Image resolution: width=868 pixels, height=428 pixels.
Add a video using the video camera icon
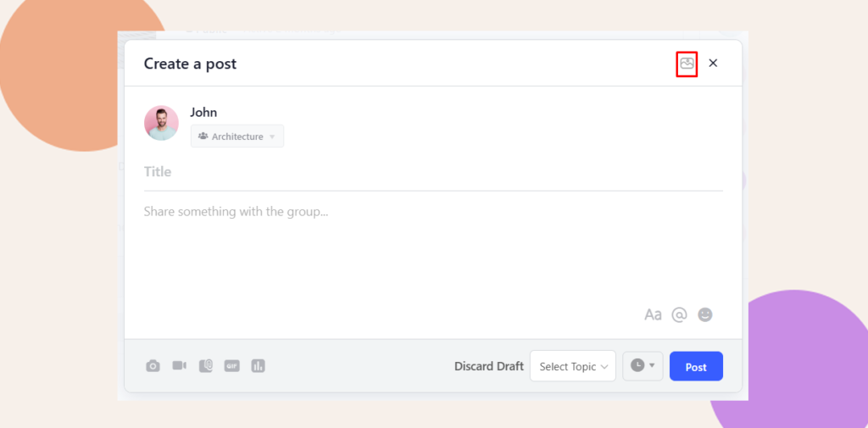coord(179,366)
